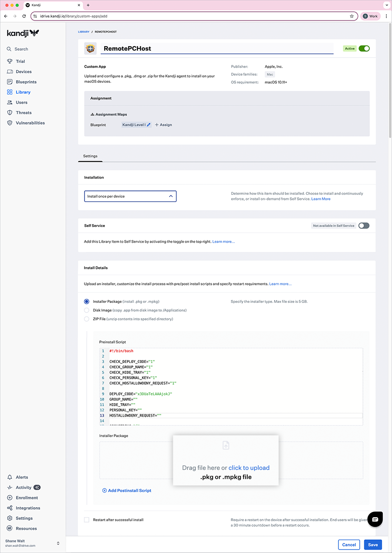This screenshot has width=392, height=553.
Task: Click the Add Postinstall Script plus icon
Action: [x=105, y=491]
